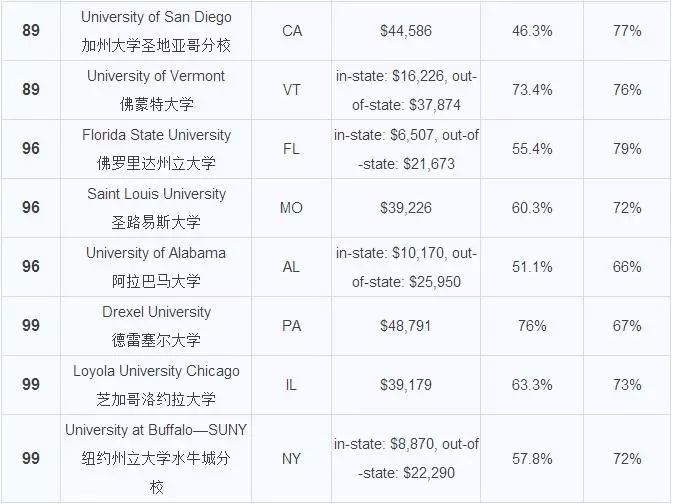
Task: Click the Loyola University Chicago name
Action: (156, 371)
